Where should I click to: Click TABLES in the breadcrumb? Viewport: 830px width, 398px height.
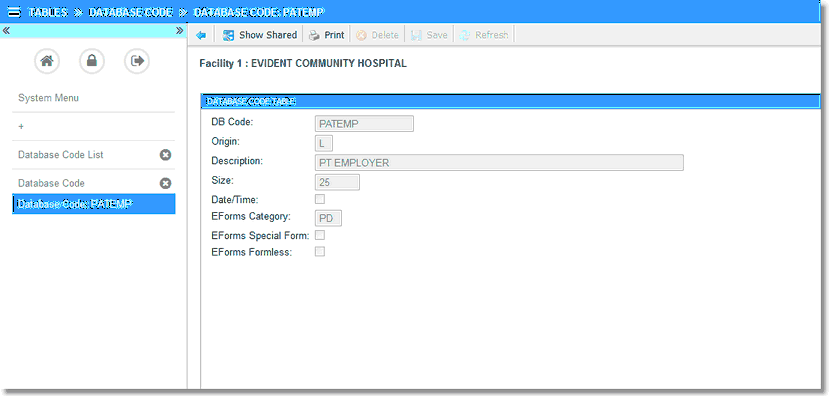[x=48, y=12]
